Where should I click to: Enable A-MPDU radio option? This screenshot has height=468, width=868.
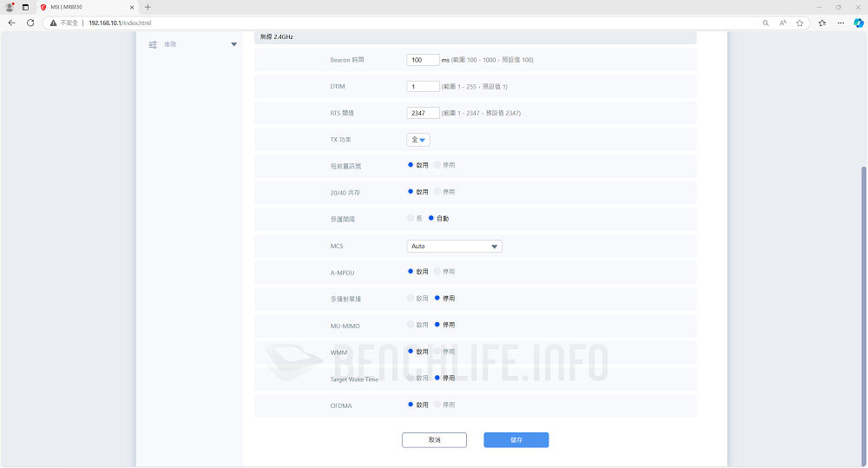click(411, 272)
